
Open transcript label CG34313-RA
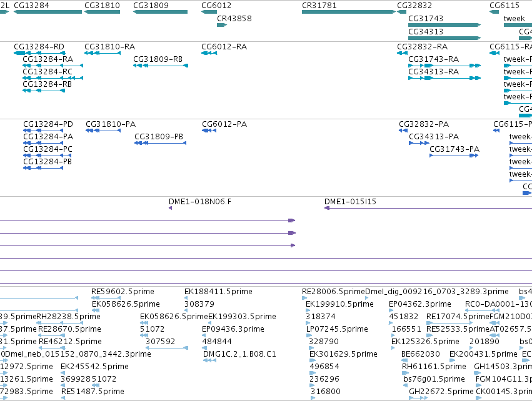click(x=433, y=72)
